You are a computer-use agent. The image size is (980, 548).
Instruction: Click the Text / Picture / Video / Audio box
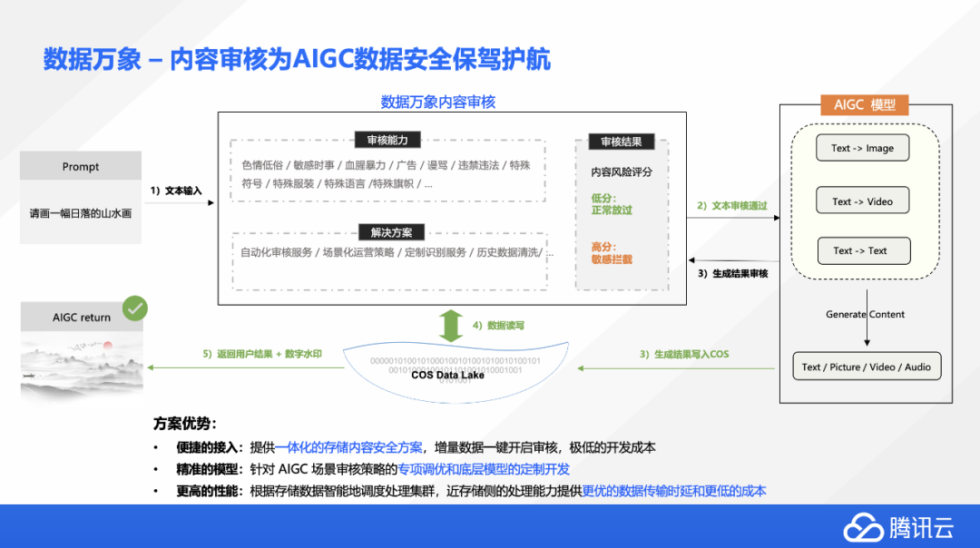(867, 367)
